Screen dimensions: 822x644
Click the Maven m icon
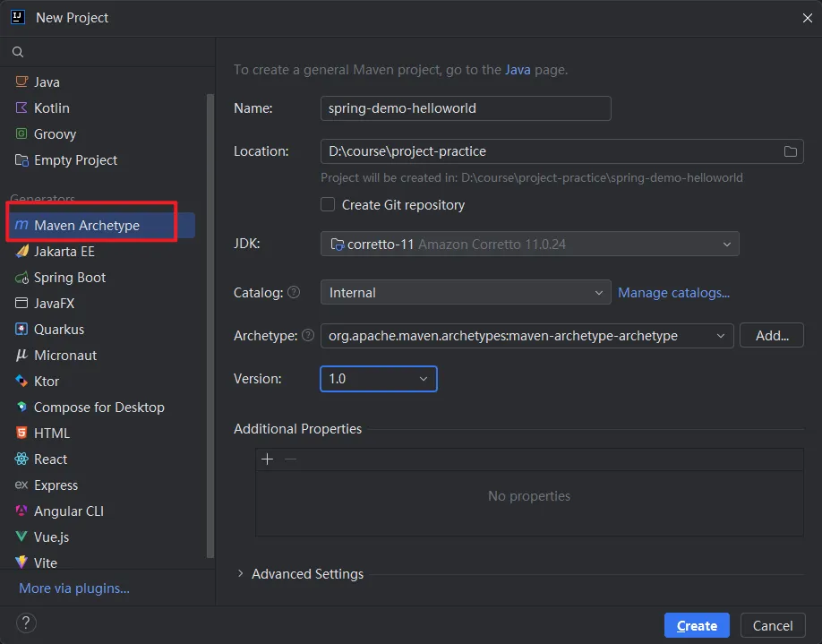[x=21, y=225]
